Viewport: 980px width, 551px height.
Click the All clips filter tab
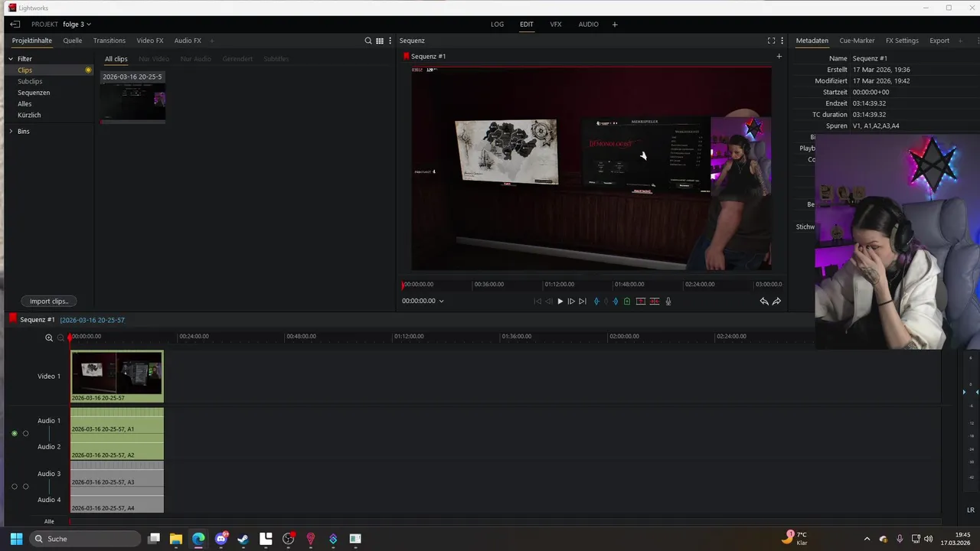(x=116, y=59)
